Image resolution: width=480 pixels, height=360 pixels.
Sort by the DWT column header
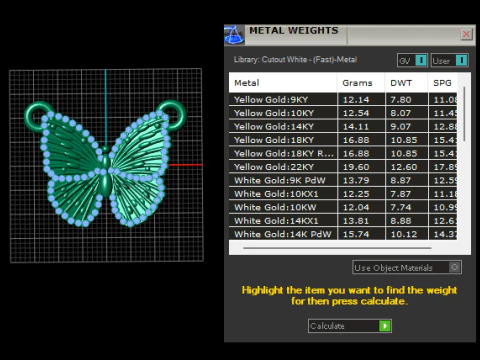pos(406,83)
